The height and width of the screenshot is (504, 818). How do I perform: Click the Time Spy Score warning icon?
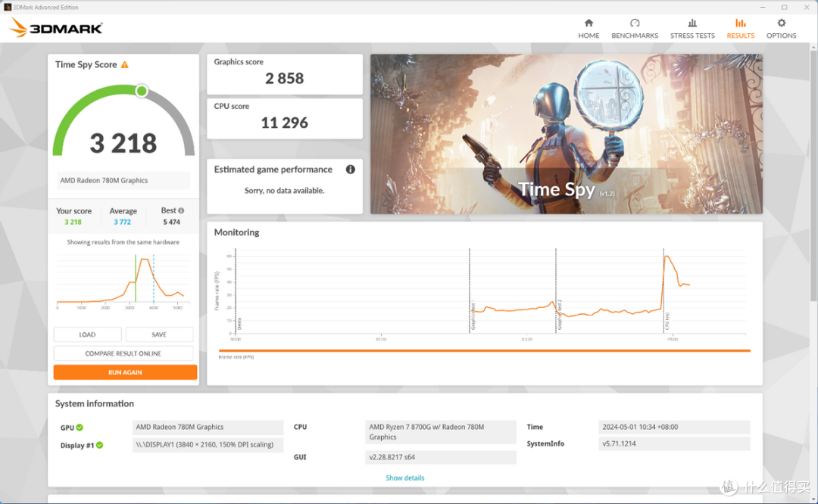125,64
